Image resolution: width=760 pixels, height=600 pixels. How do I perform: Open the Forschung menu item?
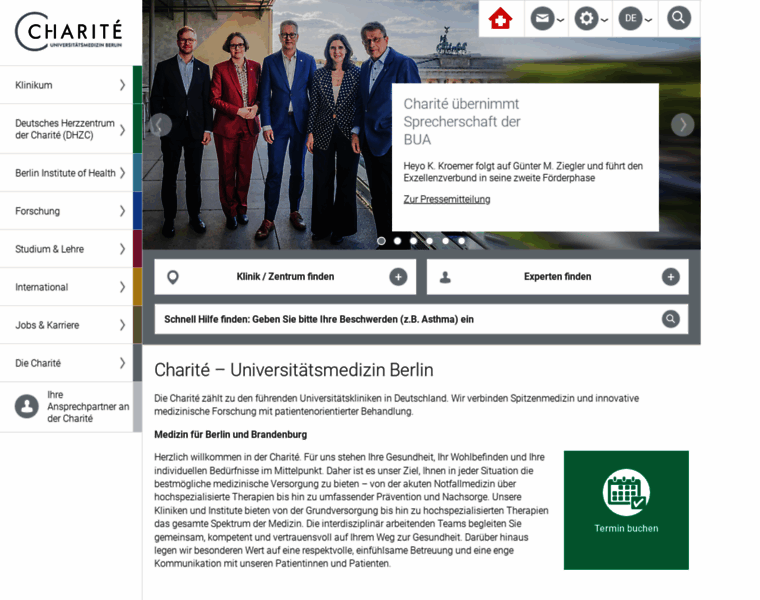coord(66,211)
